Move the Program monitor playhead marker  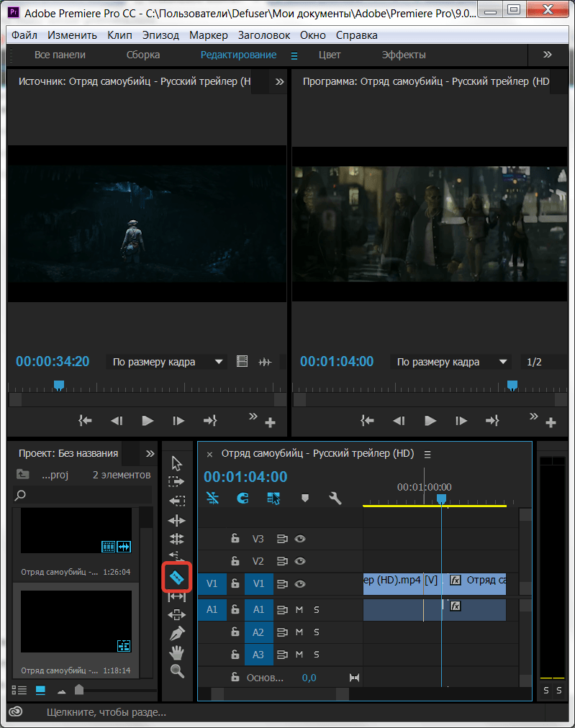click(x=512, y=386)
